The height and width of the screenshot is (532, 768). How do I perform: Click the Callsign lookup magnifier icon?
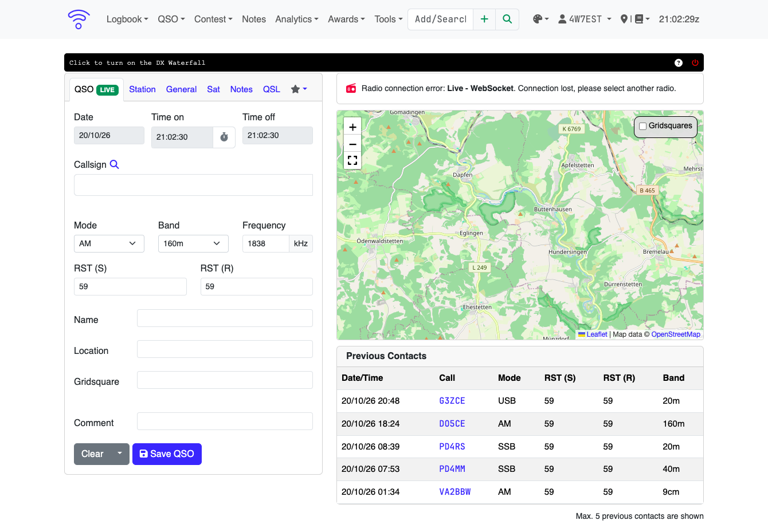(114, 164)
